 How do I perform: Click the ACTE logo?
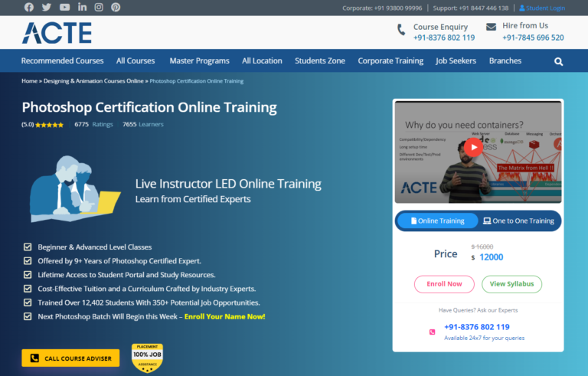[x=57, y=33]
